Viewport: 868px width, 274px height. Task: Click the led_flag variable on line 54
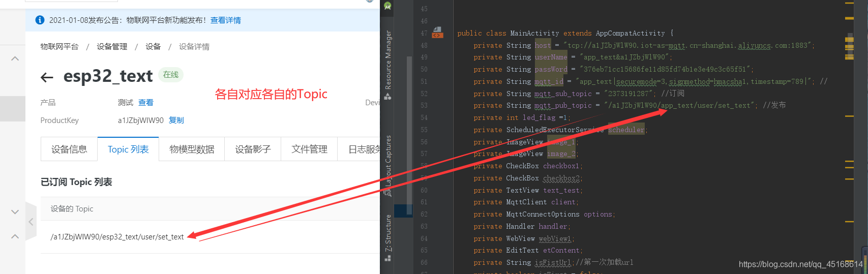click(x=540, y=117)
